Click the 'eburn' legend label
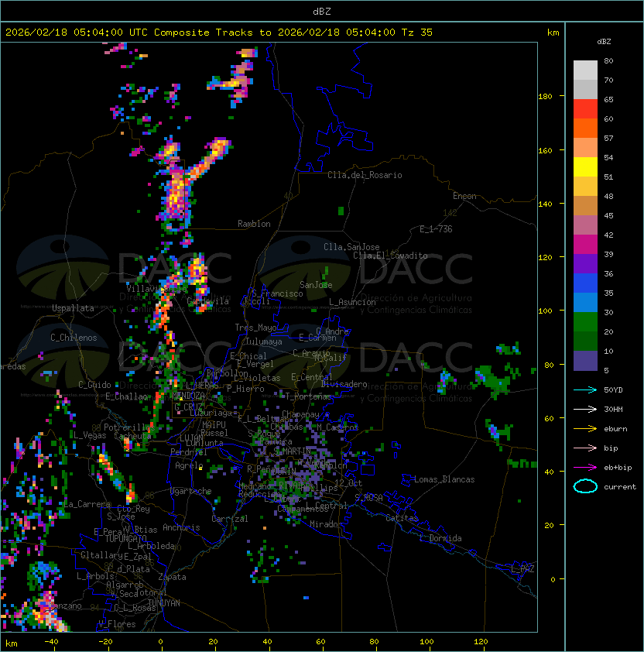 [615, 429]
